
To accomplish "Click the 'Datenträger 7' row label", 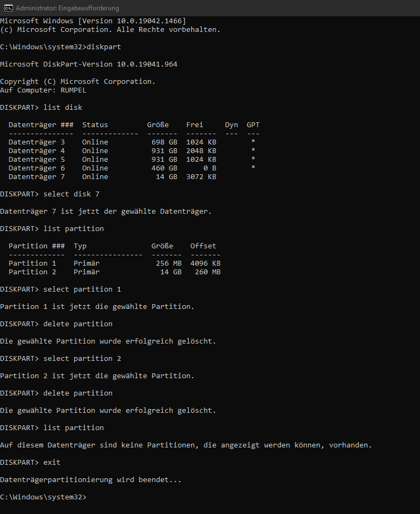I will (x=37, y=177).
